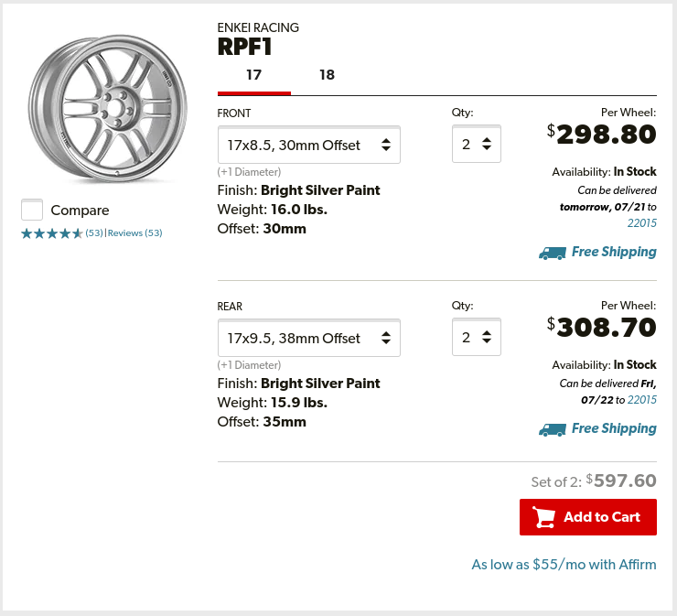Click the front delivery date 'tomorrow, 07/21'

point(602,207)
